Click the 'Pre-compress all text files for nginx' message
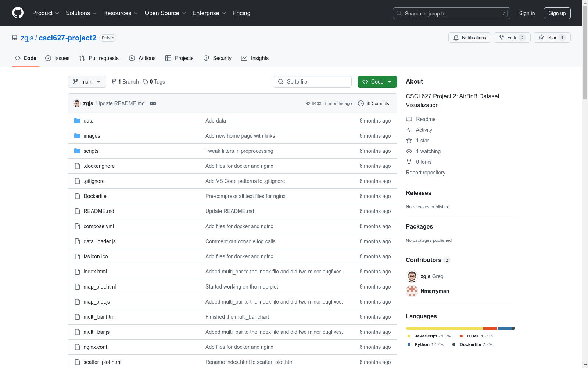This screenshot has width=588, height=368. click(245, 196)
